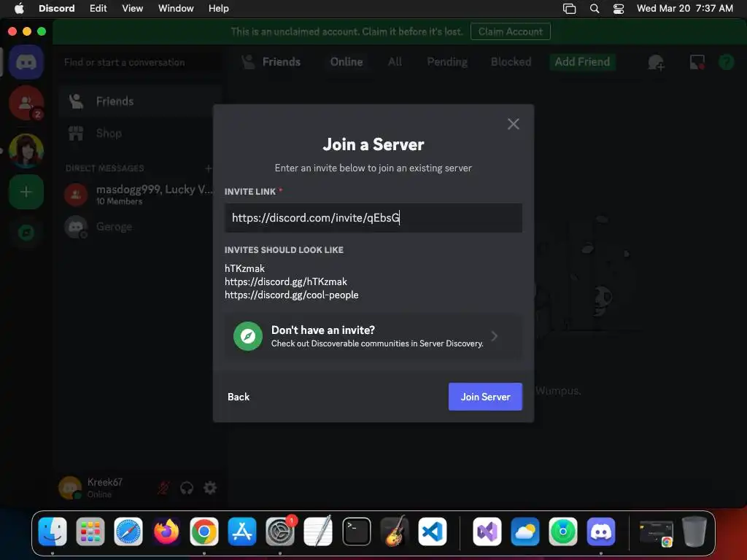Image resolution: width=747 pixels, height=560 pixels.
Task: Open Visual Studio Code from the Dock
Action: tap(433, 532)
